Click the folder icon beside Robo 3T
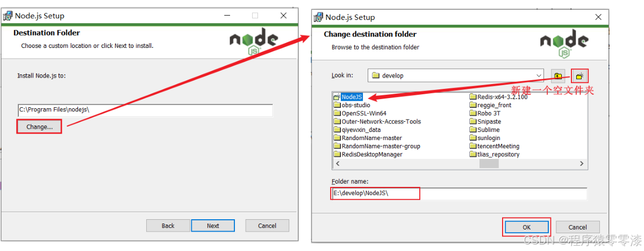This screenshot has height=251, width=644. coord(473,113)
